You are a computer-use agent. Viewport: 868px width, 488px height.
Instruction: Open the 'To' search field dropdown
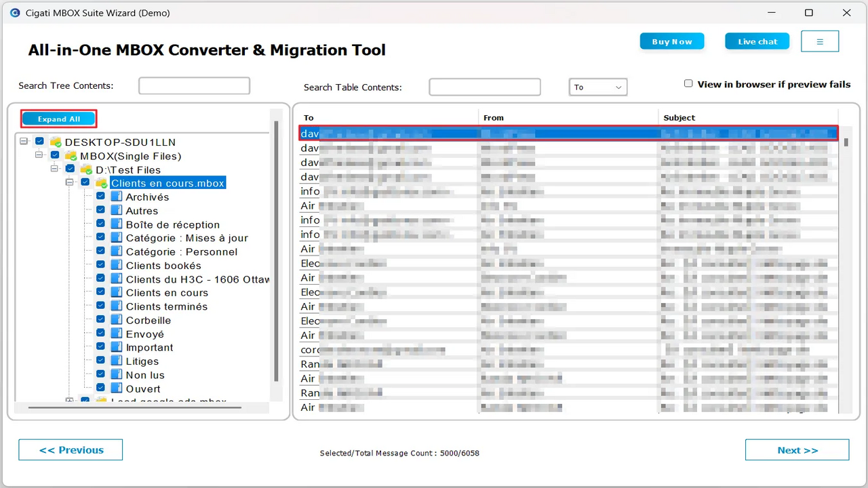click(x=597, y=87)
